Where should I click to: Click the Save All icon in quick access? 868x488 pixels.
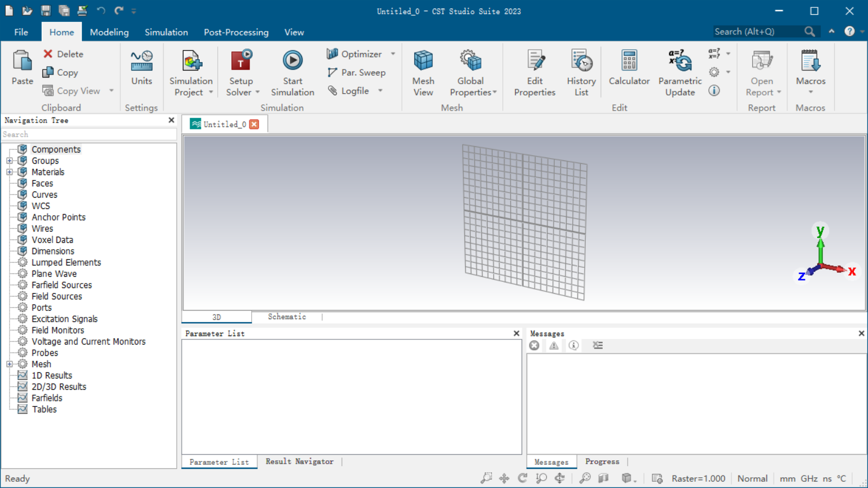tap(64, 11)
